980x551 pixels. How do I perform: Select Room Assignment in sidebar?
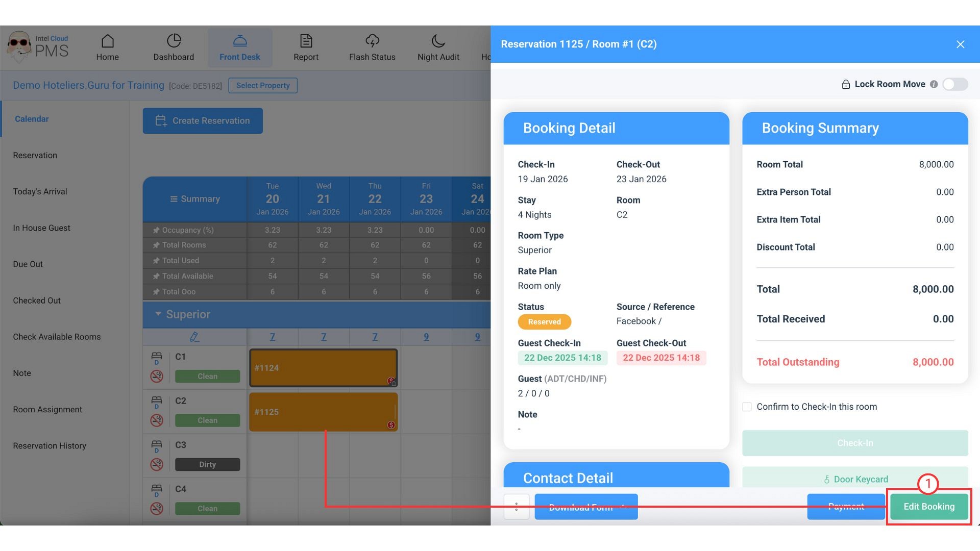(47, 409)
